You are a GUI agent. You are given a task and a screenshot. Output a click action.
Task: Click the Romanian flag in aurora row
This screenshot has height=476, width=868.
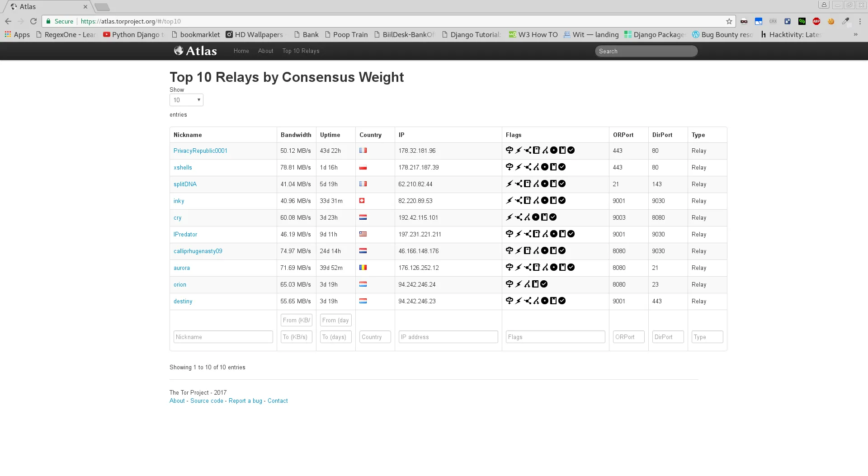[363, 268]
